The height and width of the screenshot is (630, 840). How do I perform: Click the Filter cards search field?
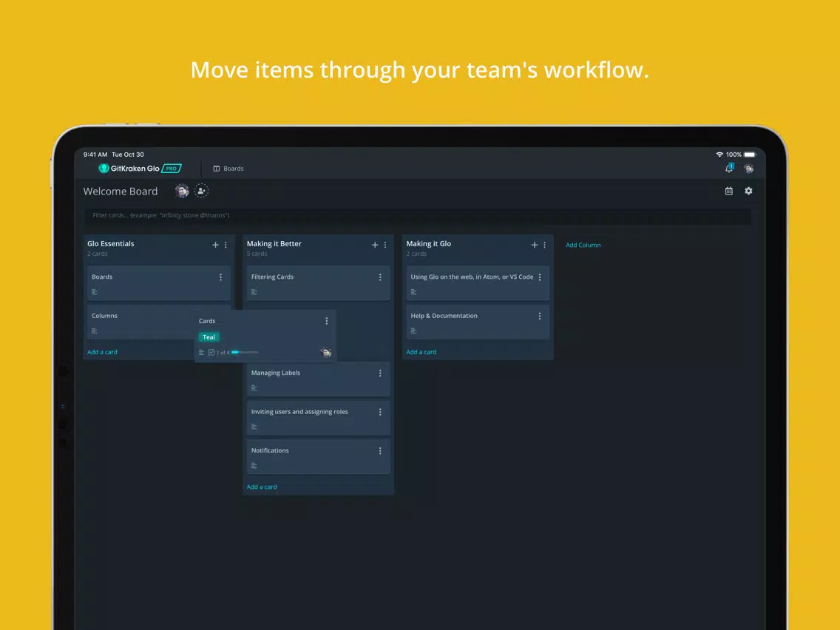(418, 216)
